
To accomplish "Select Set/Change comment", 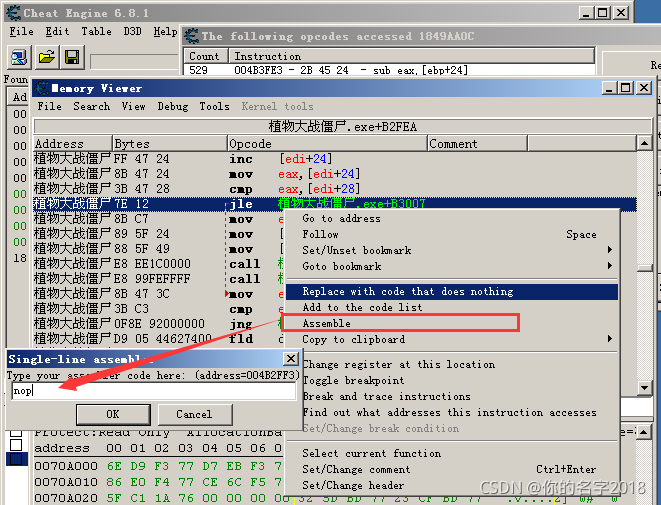I will click(x=452, y=470).
